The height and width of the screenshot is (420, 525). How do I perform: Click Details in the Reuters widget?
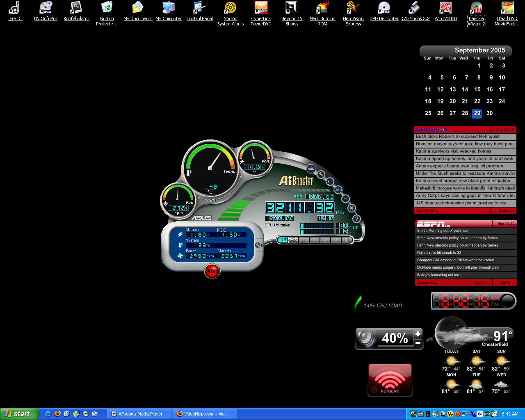tap(506, 211)
